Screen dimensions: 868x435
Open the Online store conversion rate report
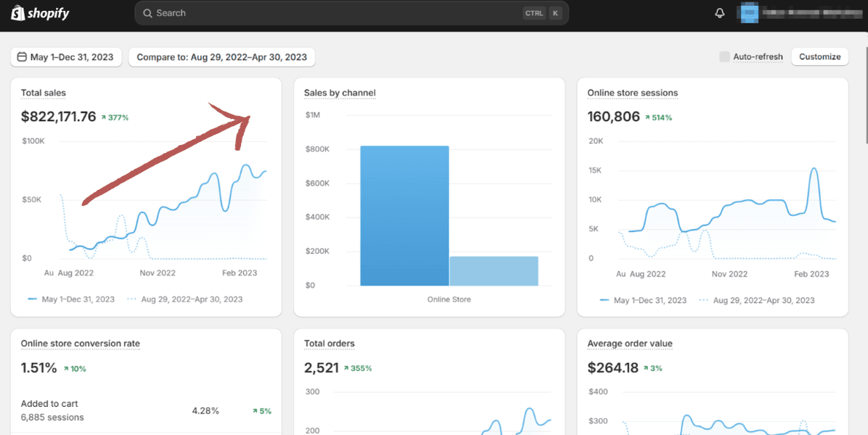tap(81, 344)
